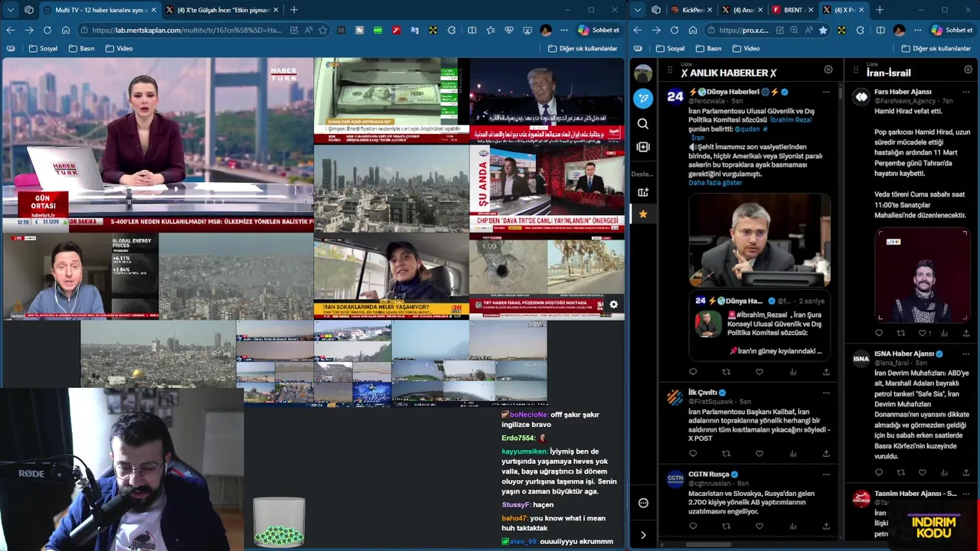Like the Fars Haber Ajansı post
Viewport: 980px width, 551px height.
click(923, 334)
